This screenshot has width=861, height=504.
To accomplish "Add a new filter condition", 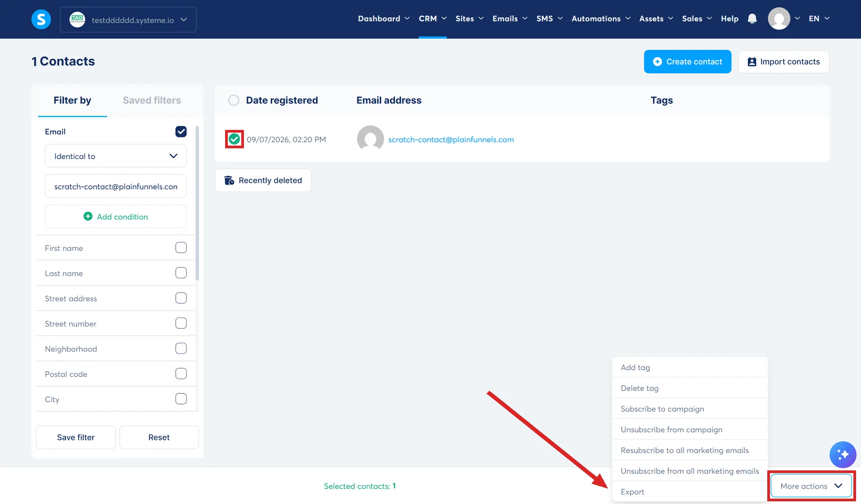I will (x=116, y=216).
